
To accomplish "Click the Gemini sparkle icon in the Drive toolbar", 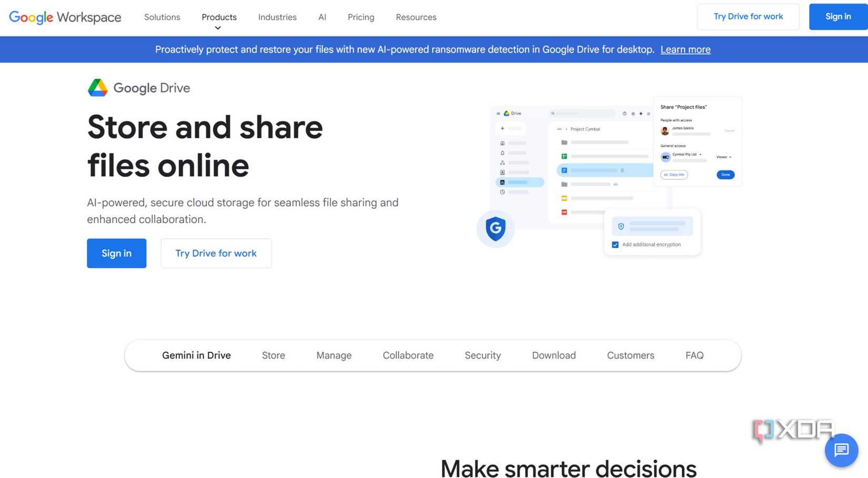I will (x=641, y=114).
